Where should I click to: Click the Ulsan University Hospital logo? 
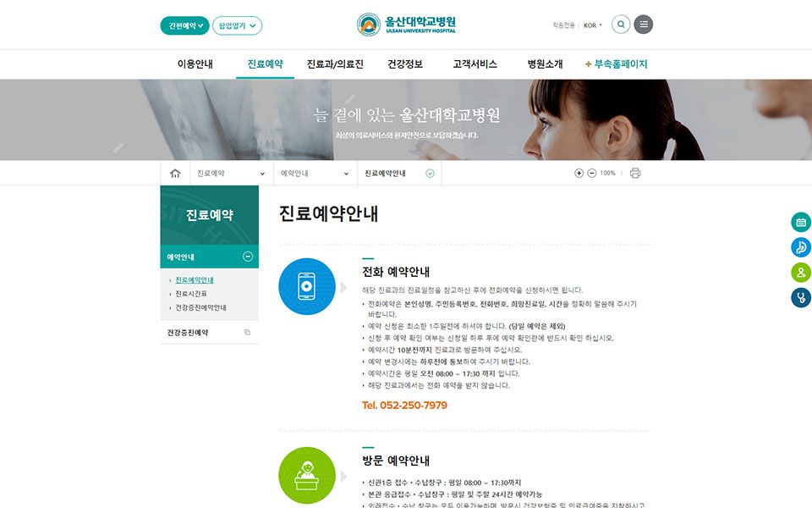406,25
